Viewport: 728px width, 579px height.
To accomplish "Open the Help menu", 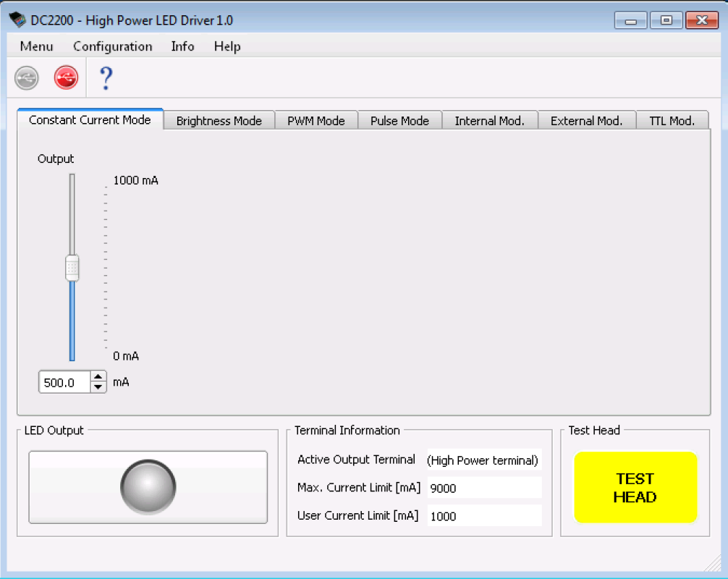I will point(227,46).
